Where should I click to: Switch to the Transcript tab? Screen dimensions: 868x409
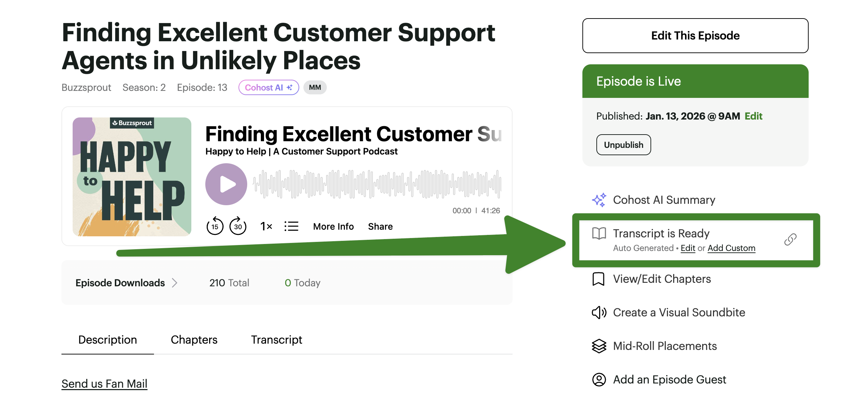tap(277, 340)
